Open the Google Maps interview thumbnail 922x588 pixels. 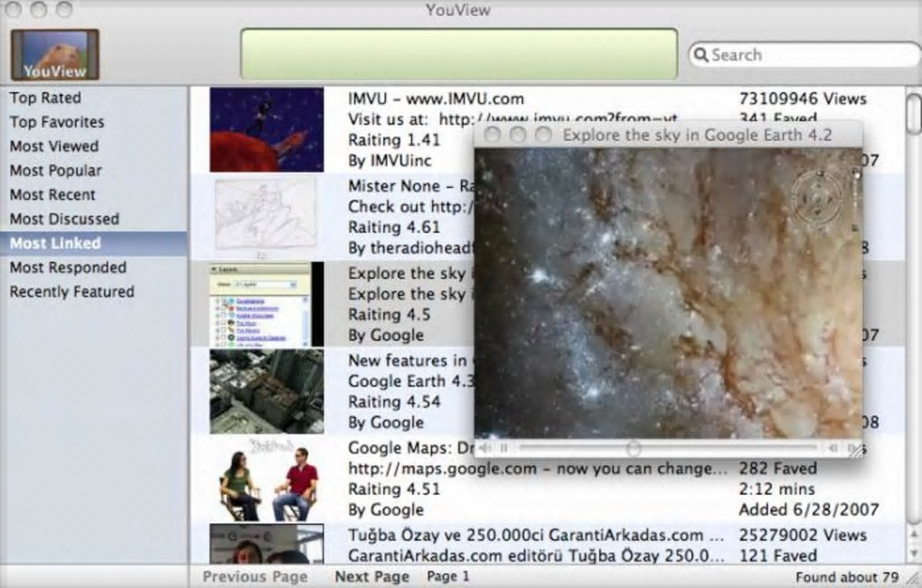[x=266, y=478]
